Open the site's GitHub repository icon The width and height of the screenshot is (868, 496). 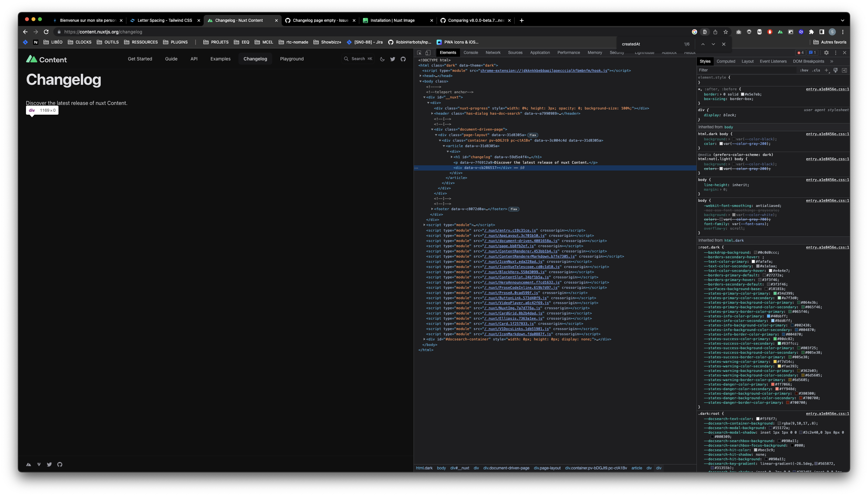(x=403, y=59)
